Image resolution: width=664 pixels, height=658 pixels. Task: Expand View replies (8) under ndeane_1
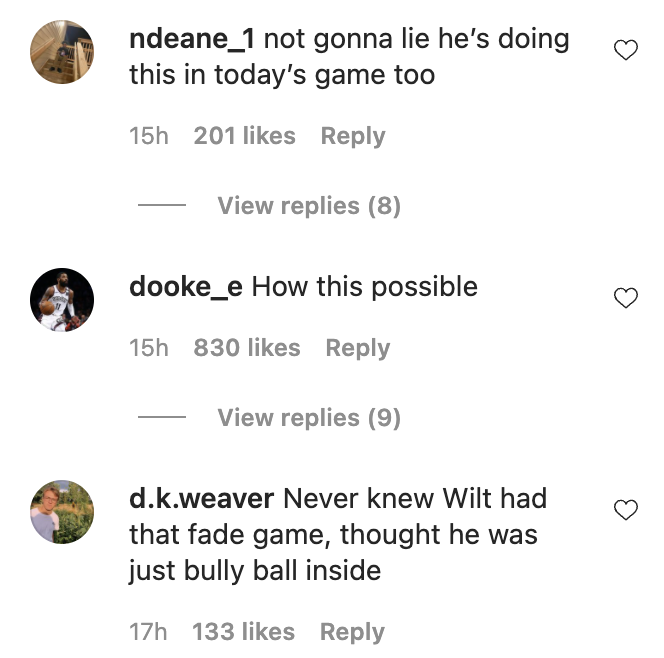point(309,206)
